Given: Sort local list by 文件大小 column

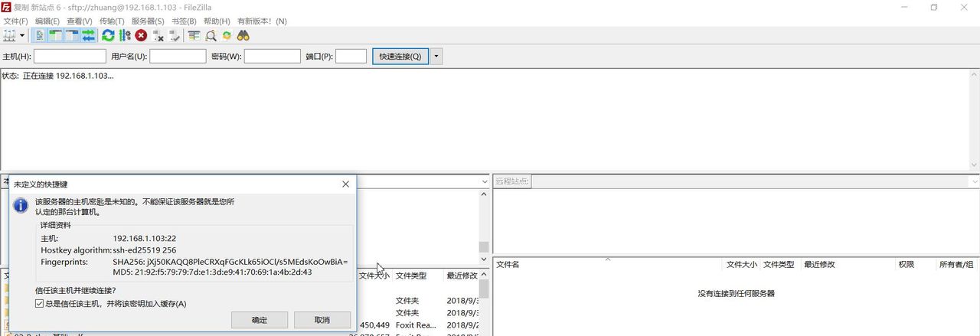Looking at the screenshot, I should pos(374,276).
